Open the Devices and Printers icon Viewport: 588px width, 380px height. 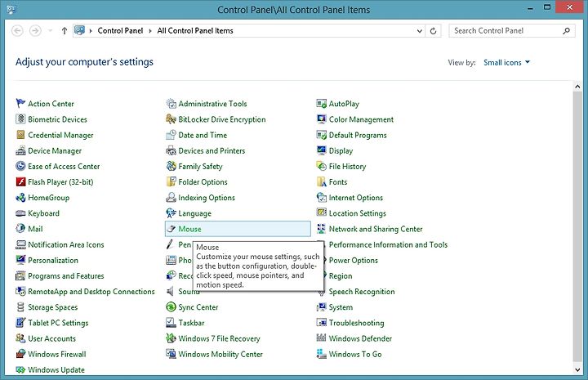tap(171, 150)
